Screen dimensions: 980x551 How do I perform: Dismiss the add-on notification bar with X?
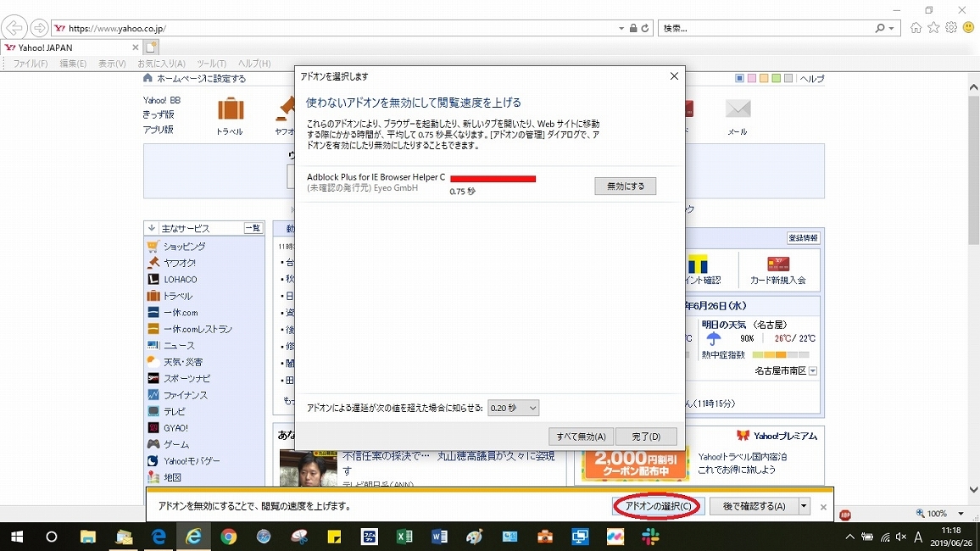[823, 507]
